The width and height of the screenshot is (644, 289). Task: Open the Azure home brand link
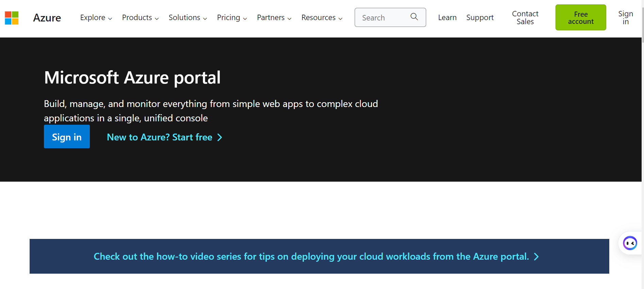(47, 18)
